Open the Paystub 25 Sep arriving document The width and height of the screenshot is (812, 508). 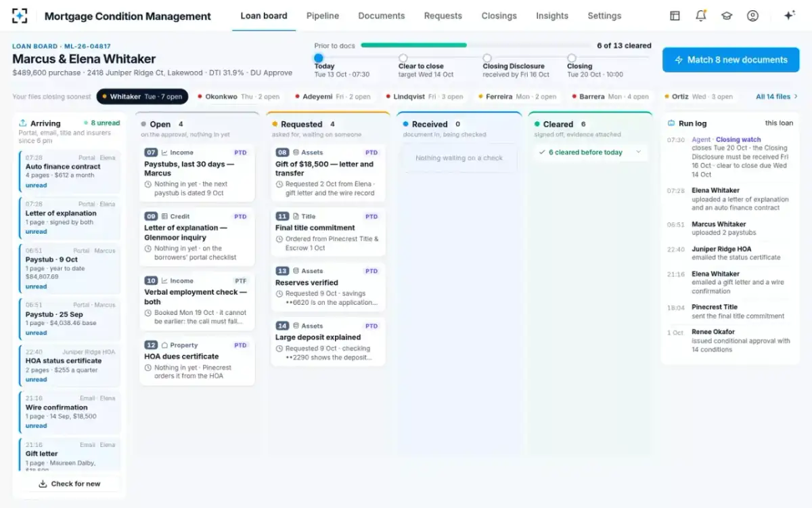pyautogui.click(x=70, y=319)
